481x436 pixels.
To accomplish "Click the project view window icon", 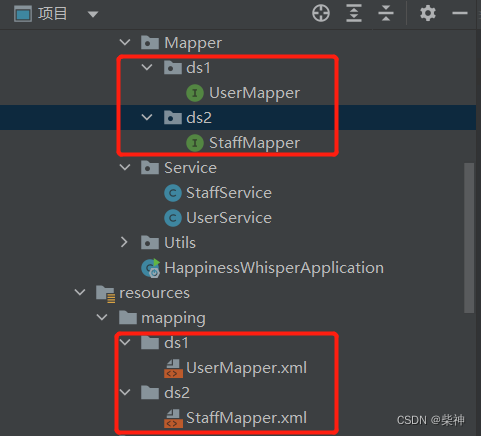I will [x=23, y=14].
